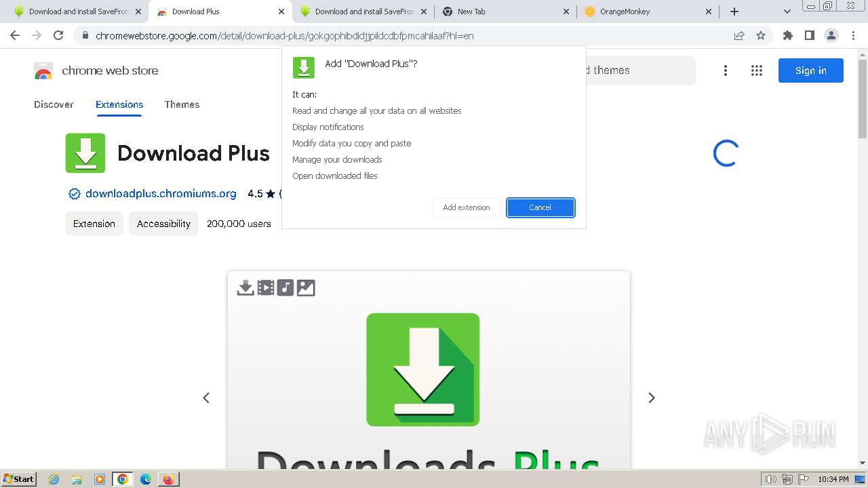Viewport: 868px width, 488px height.
Task: Toggle the browser side panel icon
Action: click(x=809, y=35)
